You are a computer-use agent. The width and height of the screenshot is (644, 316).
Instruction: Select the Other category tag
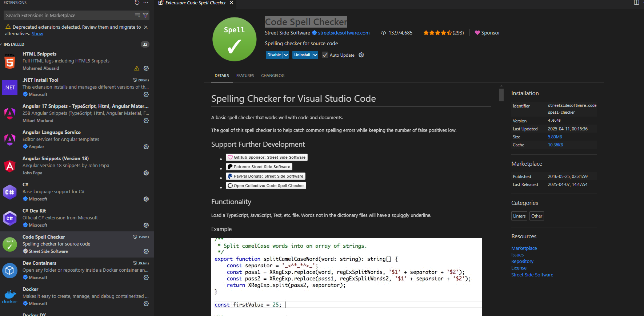point(537,216)
